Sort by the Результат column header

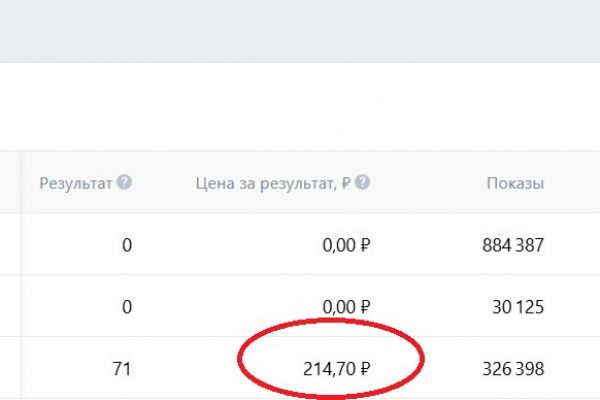tap(77, 183)
